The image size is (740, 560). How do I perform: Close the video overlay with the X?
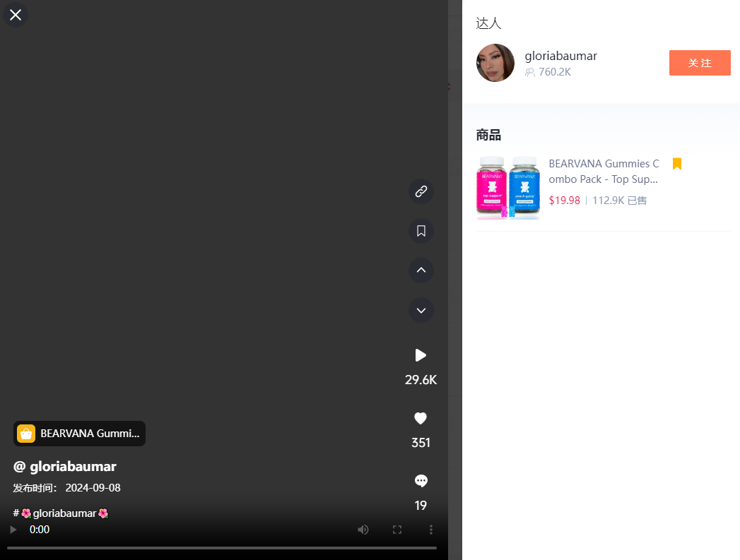coord(16,15)
